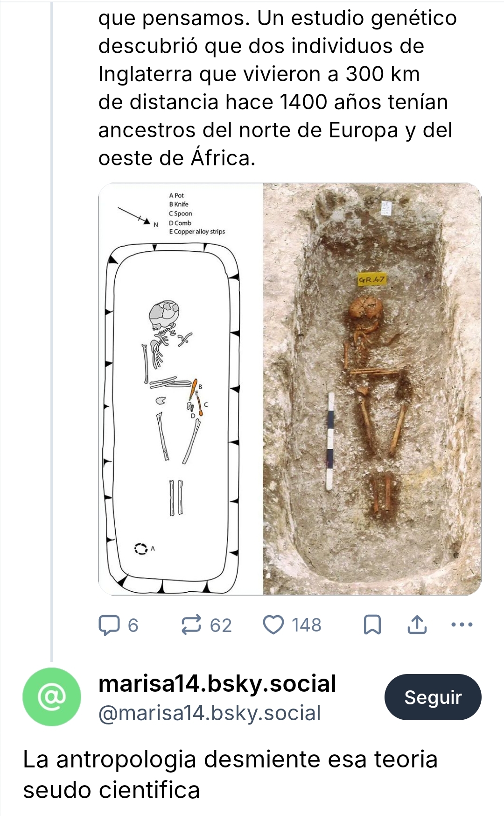The image size is (504, 816).
Task: Tap the repost arrows icon
Action: coord(191,625)
